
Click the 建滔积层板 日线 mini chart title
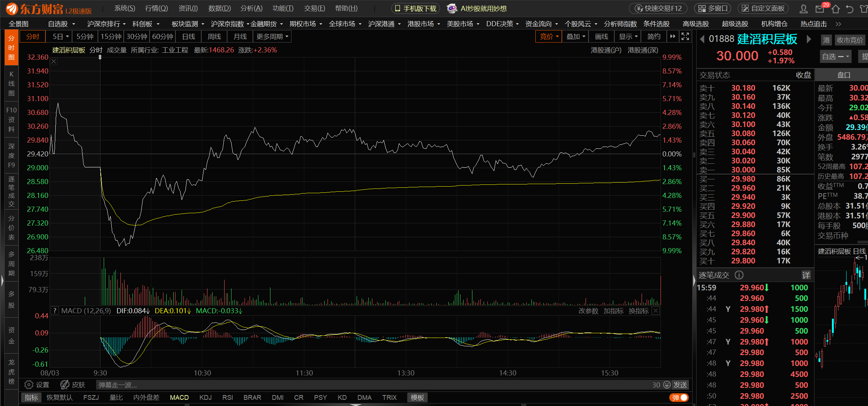pos(842,251)
